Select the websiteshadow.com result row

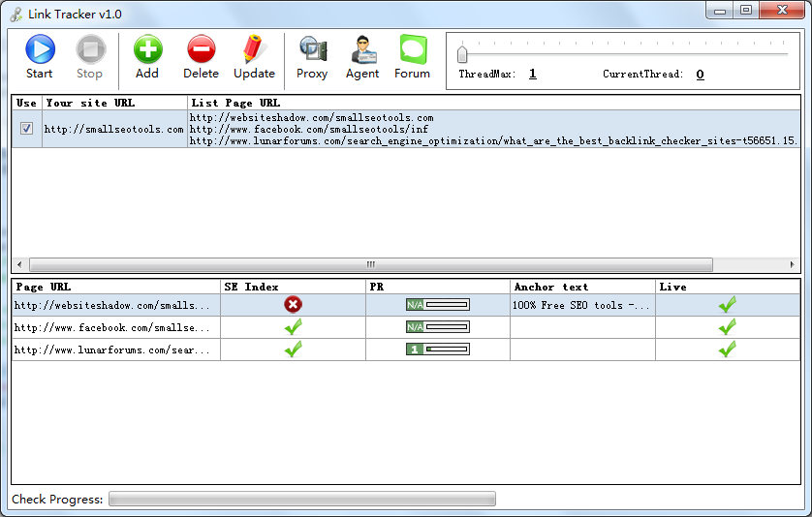(111, 305)
